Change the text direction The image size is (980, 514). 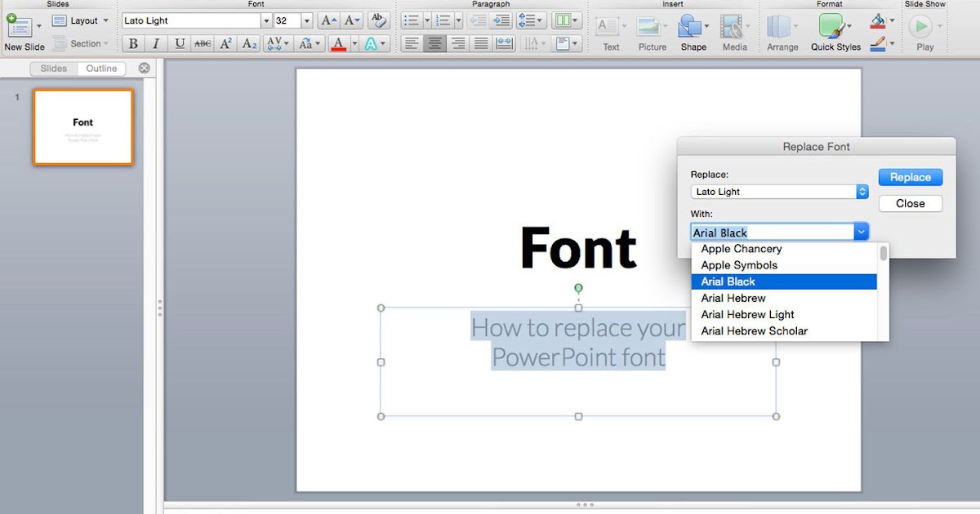tap(535, 44)
